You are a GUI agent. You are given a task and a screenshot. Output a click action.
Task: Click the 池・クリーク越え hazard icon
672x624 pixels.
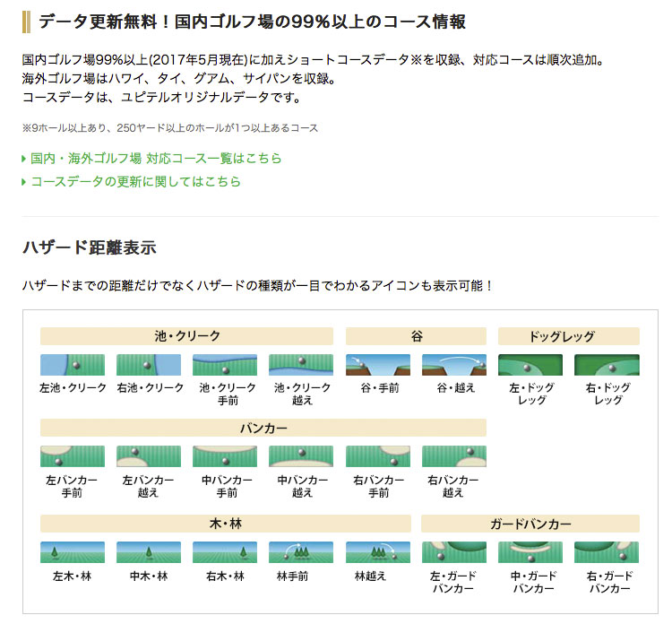click(x=302, y=365)
